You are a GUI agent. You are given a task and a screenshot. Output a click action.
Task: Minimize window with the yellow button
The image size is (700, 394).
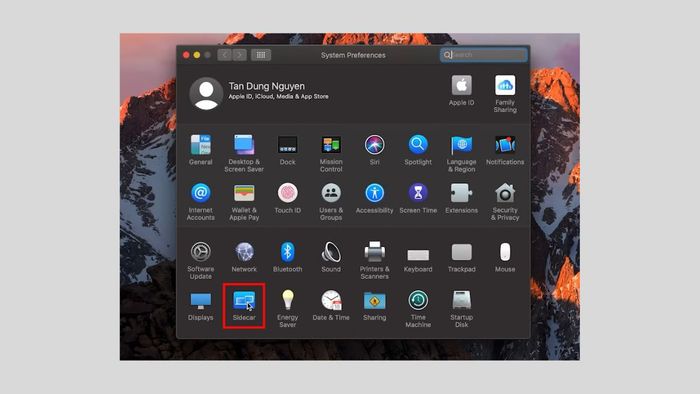[197, 55]
